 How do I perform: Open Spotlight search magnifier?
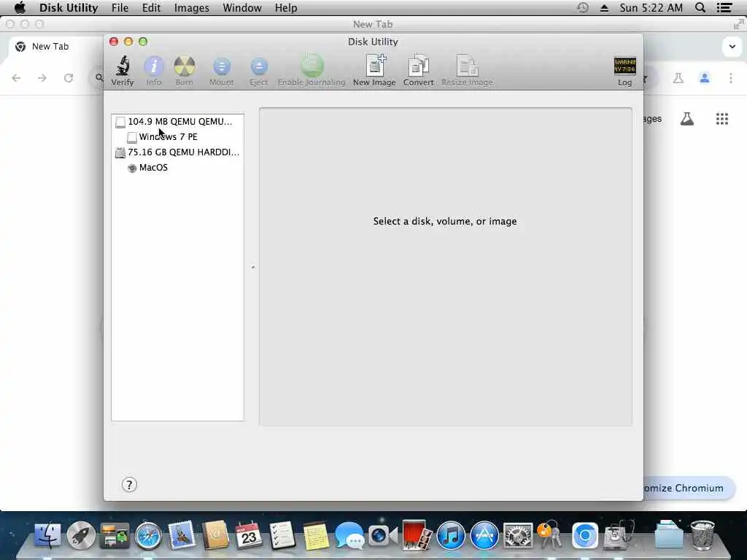(x=700, y=7)
